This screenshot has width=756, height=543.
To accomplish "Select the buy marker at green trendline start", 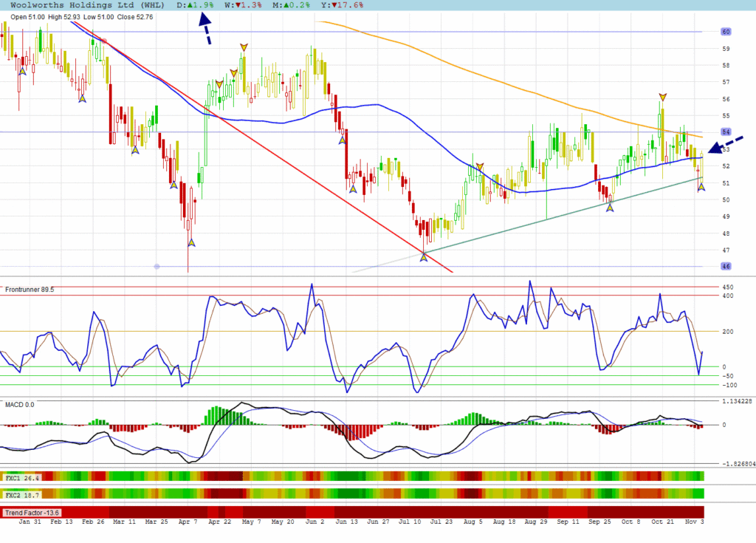I will (x=424, y=255).
